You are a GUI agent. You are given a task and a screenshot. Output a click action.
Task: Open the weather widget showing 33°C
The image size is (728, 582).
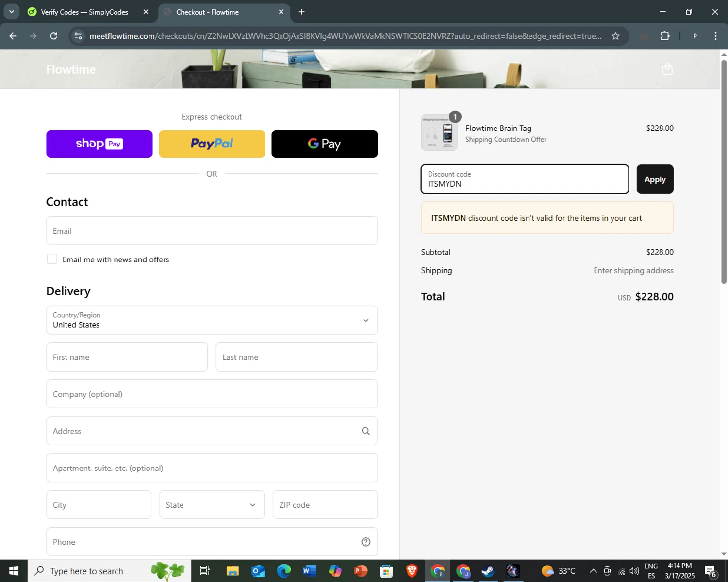558,571
